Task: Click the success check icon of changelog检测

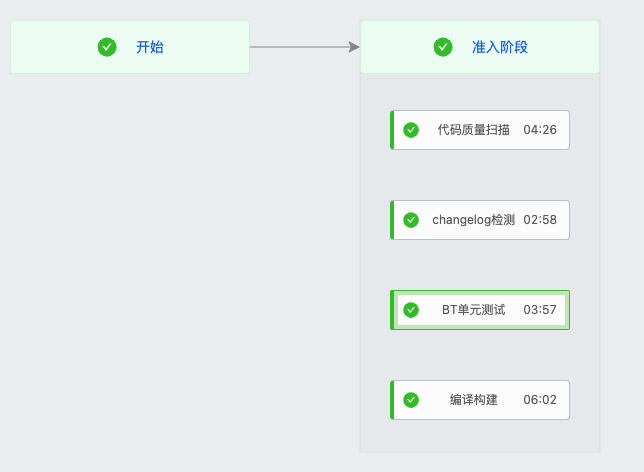Action: [x=411, y=220]
